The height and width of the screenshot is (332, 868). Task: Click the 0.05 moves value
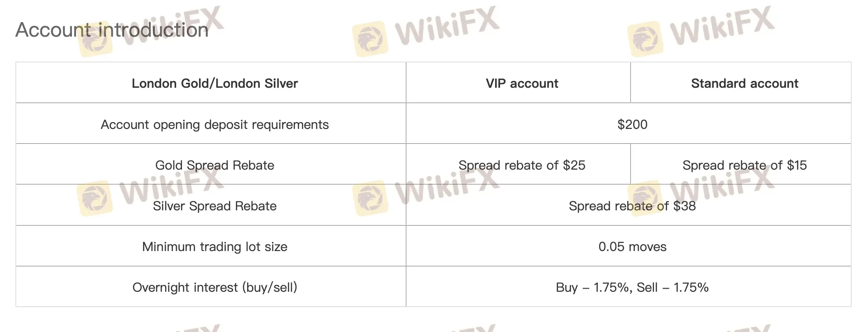pyautogui.click(x=632, y=247)
